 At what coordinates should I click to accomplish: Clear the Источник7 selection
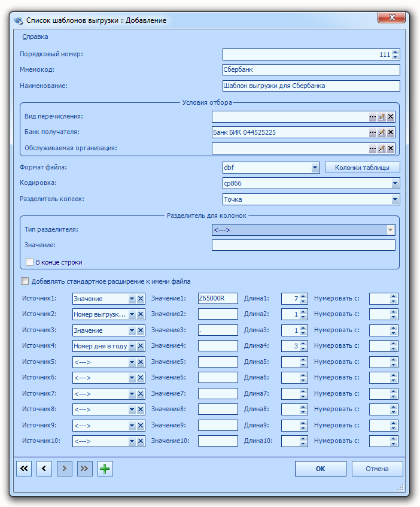click(x=141, y=394)
